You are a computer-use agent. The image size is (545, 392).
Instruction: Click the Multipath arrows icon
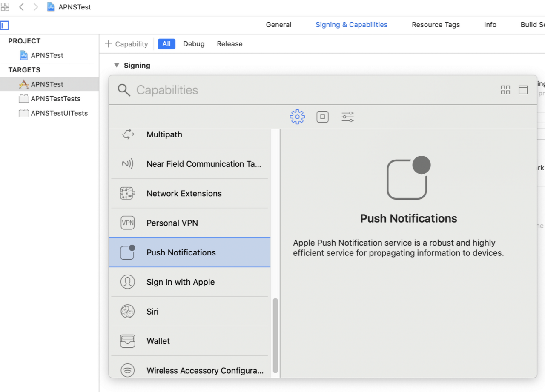click(128, 134)
